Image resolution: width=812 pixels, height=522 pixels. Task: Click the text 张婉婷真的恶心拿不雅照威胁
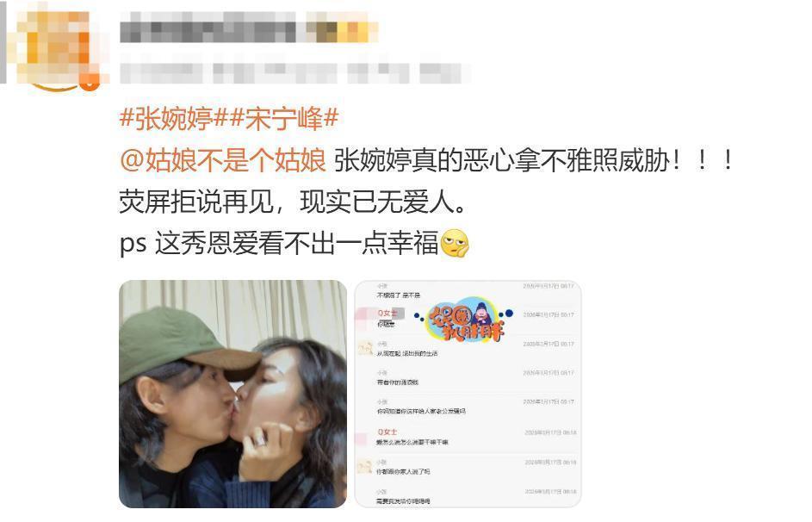[502, 160]
